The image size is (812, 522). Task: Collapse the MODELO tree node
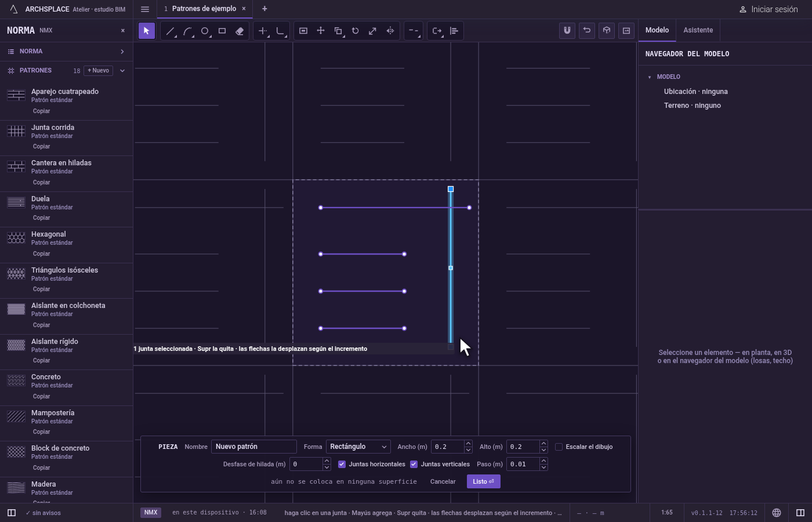pyautogui.click(x=650, y=77)
